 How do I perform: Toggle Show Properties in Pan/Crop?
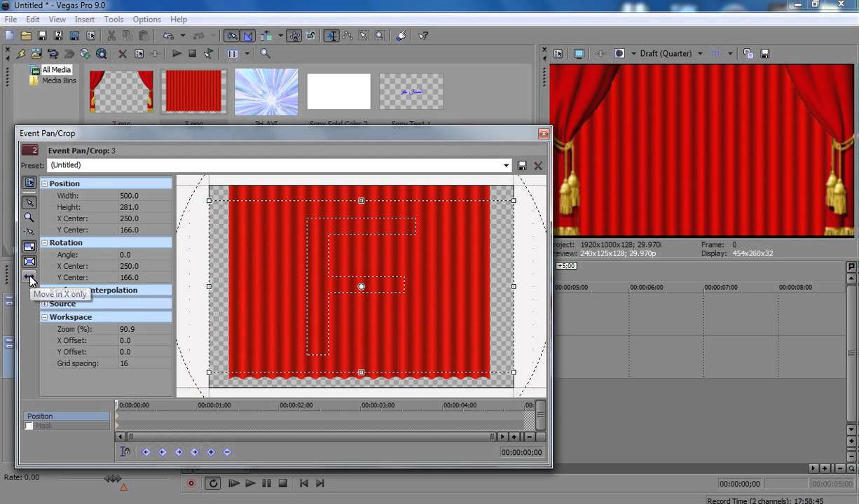coord(29,183)
